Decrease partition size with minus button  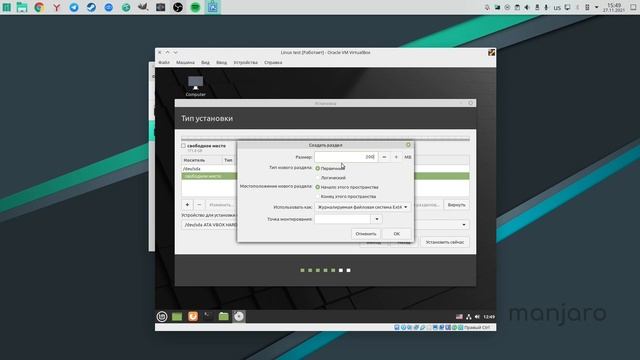click(x=384, y=157)
